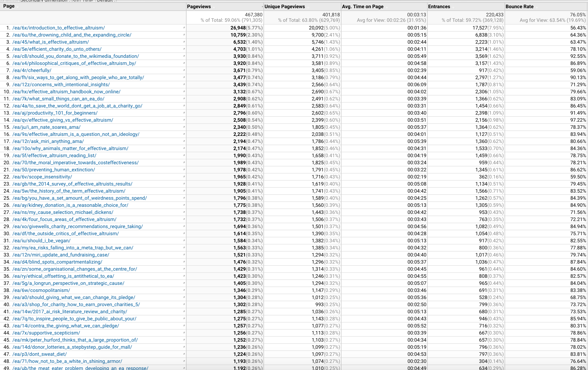Sort table by Entrances column header
Screen dimensions: 588x370
coord(439,7)
